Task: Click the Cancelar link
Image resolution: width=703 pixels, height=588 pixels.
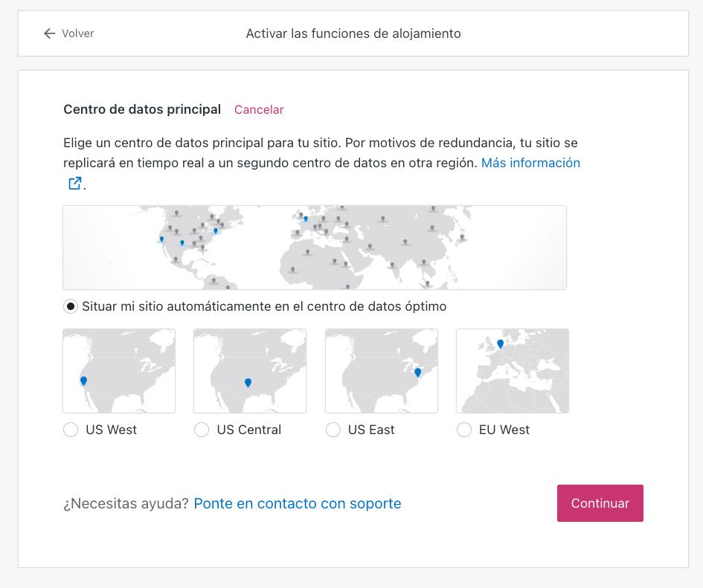Action: (x=259, y=109)
